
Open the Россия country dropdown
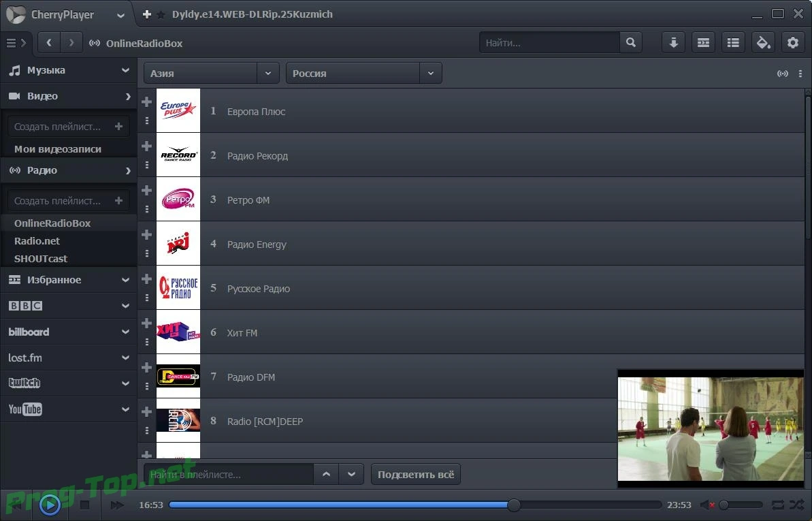[x=364, y=73]
